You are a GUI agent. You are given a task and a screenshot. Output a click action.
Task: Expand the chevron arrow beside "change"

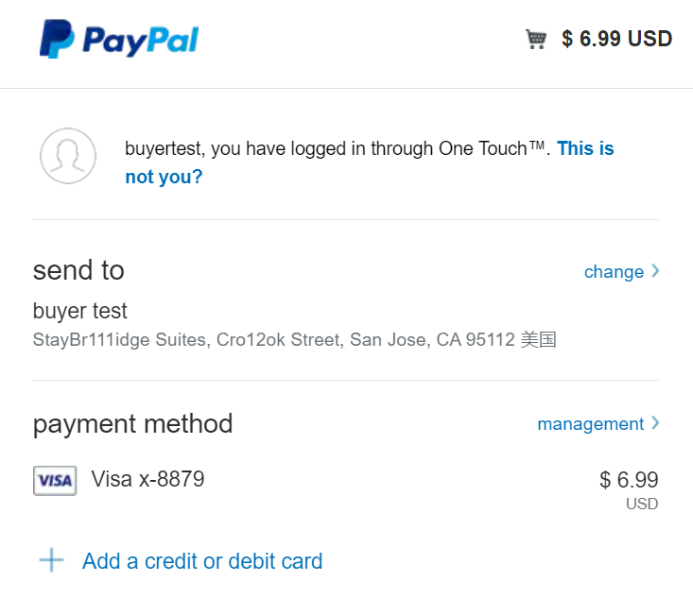click(655, 271)
